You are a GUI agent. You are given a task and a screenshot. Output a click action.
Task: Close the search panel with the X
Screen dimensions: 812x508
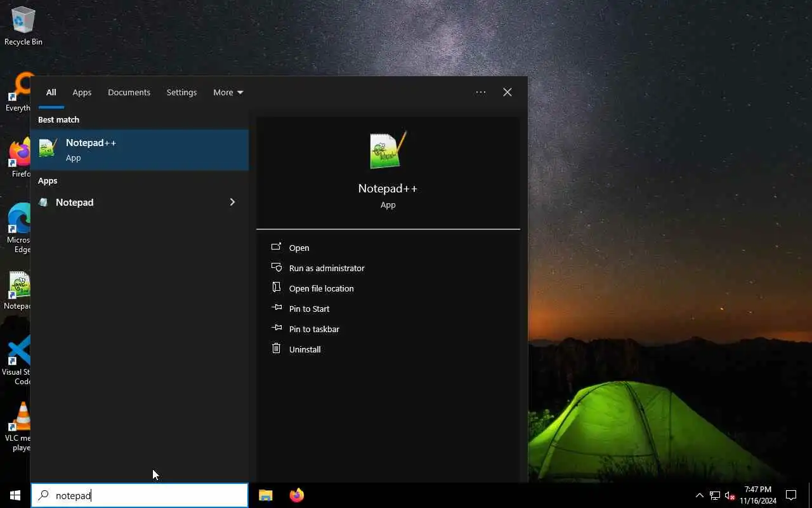pyautogui.click(x=507, y=92)
